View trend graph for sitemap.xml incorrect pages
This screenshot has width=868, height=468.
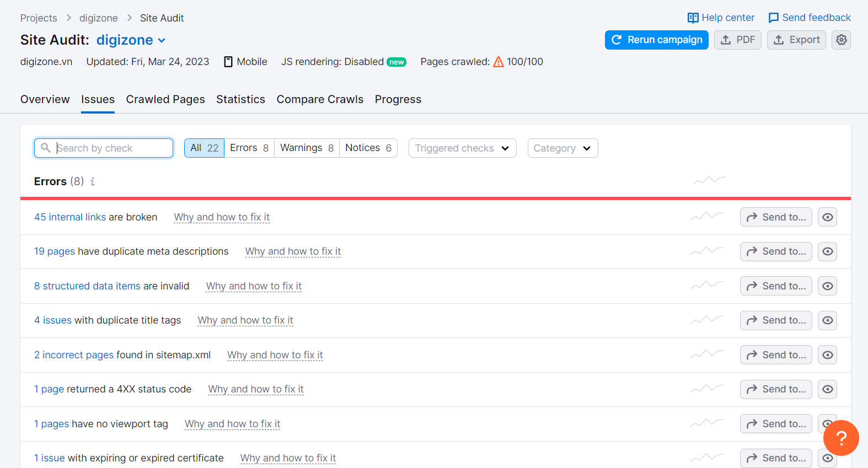[707, 354]
